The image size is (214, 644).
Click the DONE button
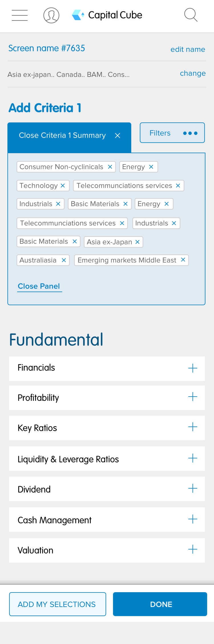pos(160,604)
